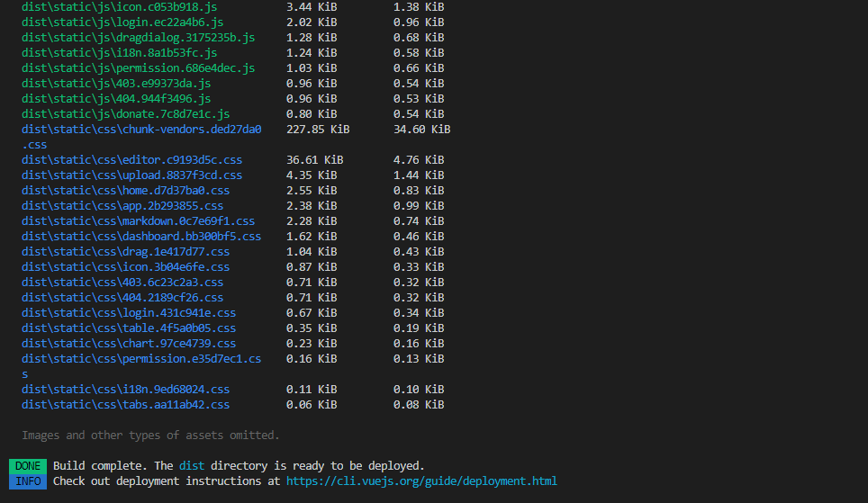Image resolution: width=868 pixels, height=503 pixels.
Task: Click the 2.55 KiB size of home css
Action: pos(312,191)
